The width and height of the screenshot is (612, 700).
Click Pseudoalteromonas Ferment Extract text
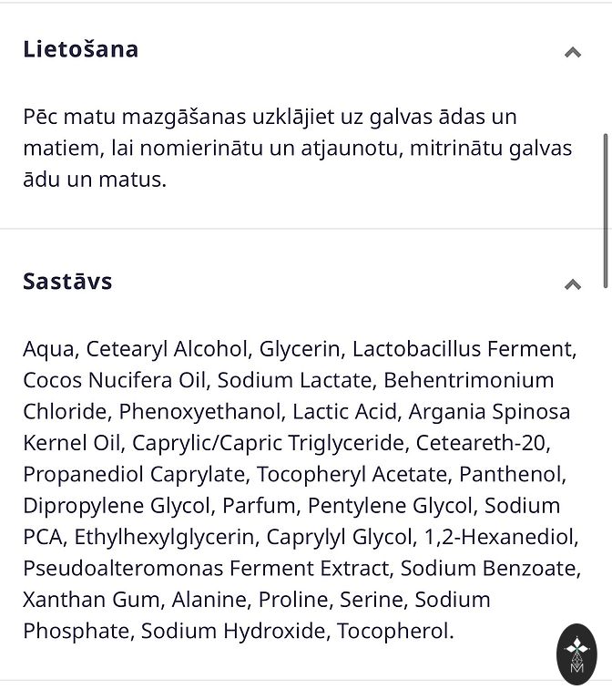pyautogui.click(x=205, y=569)
